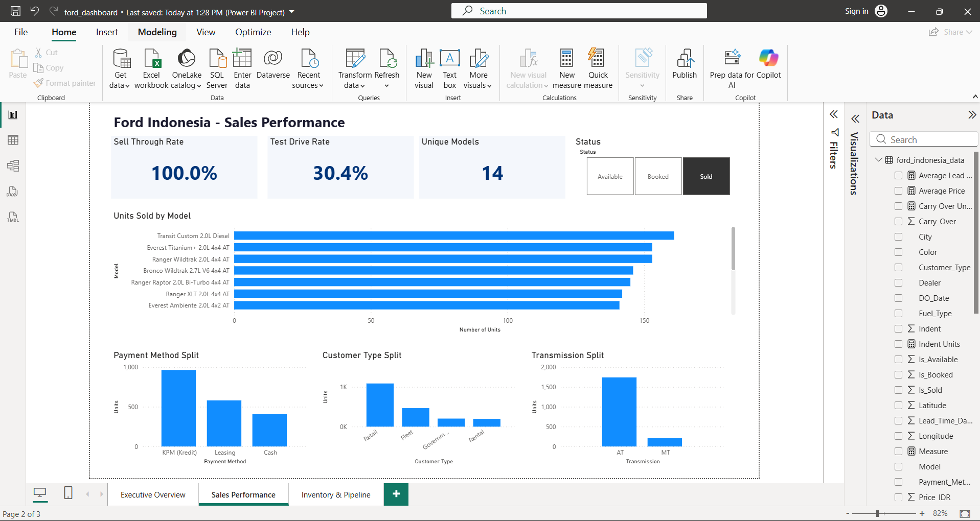Switch to desktop layout icon

pyautogui.click(x=39, y=493)
